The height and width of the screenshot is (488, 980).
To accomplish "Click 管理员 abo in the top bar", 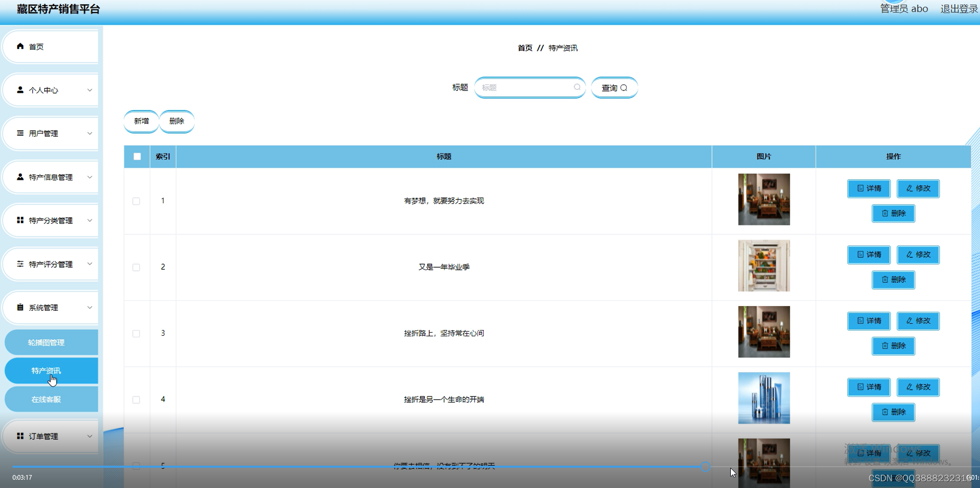I will (x=904, y=9).
